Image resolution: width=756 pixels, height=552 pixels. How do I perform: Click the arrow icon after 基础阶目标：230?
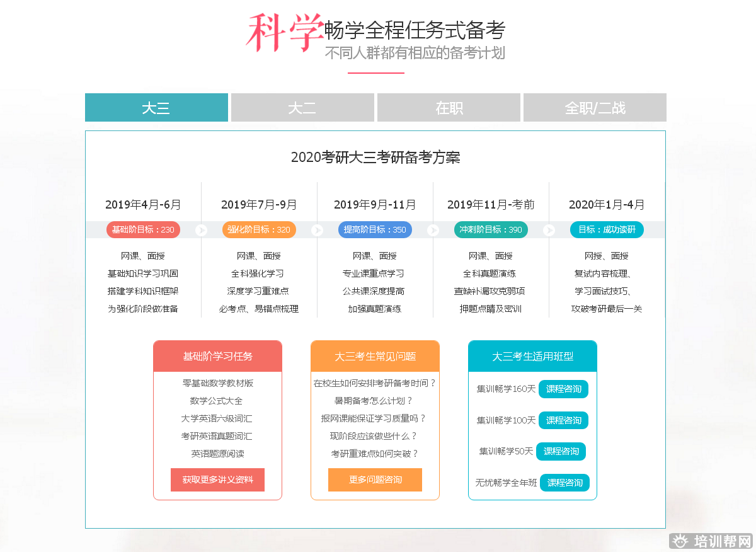(x=202, y=230)
